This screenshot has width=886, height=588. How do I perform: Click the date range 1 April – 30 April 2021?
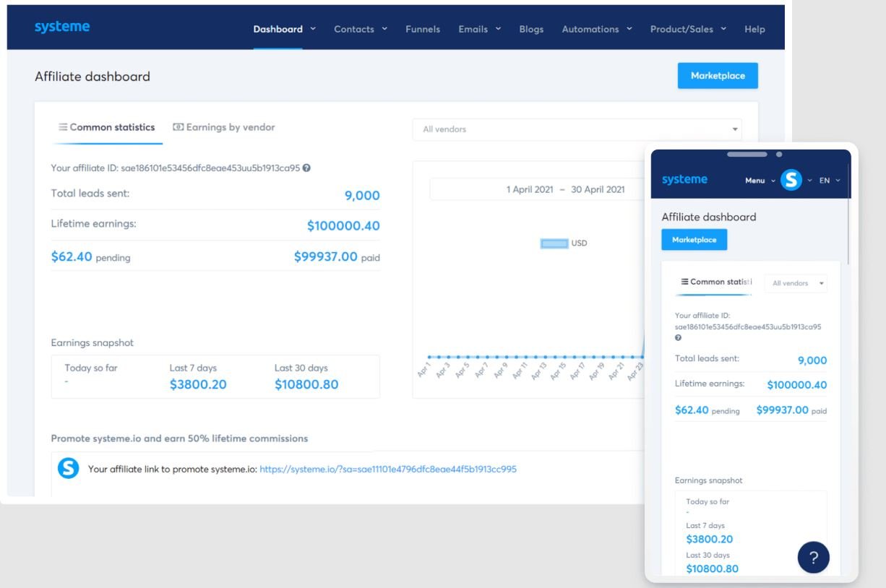565,189
